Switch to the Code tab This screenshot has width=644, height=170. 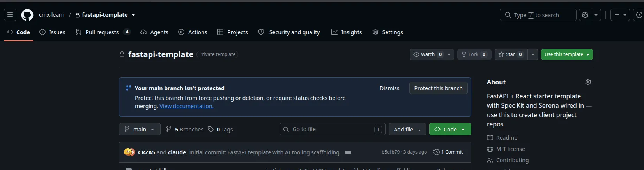pos(19,32)
